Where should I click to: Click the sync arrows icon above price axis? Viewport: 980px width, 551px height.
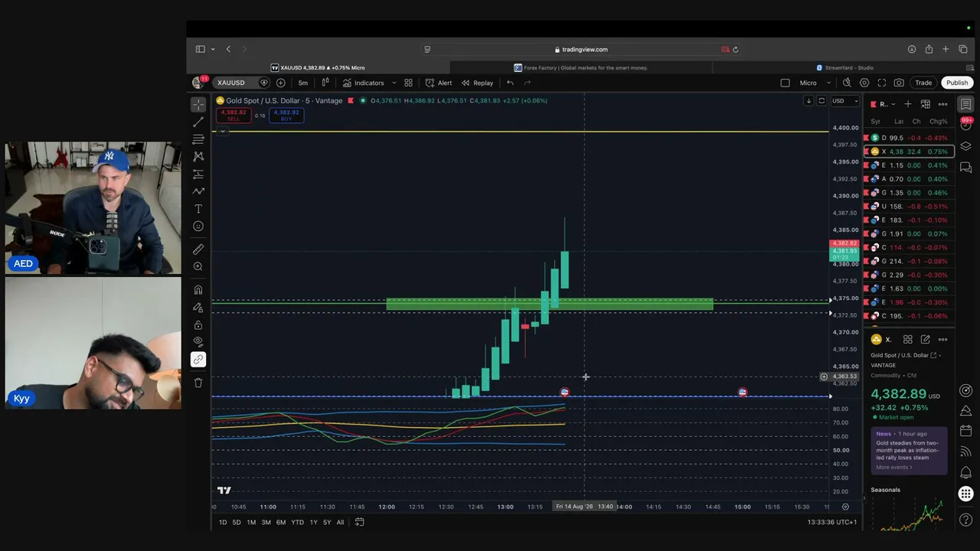coord(822,101)
